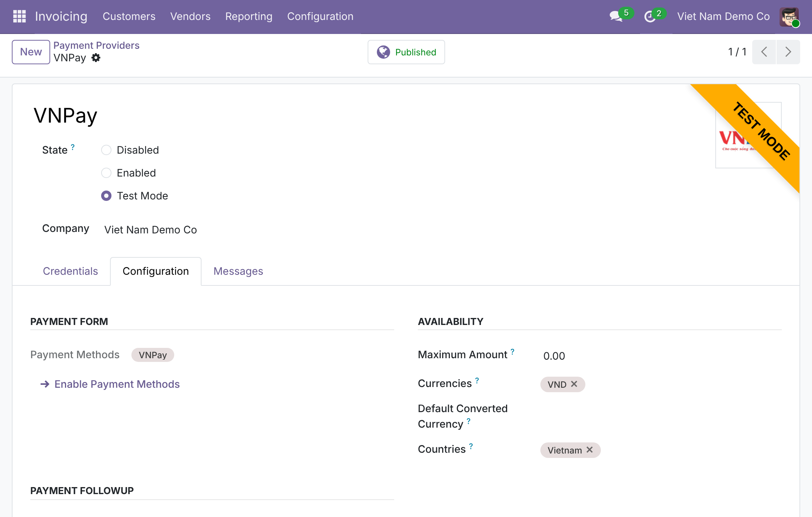Viewport: 812px width, 517px height.
Task: Remove the Vietnam country tag
Action: point(590,450)
